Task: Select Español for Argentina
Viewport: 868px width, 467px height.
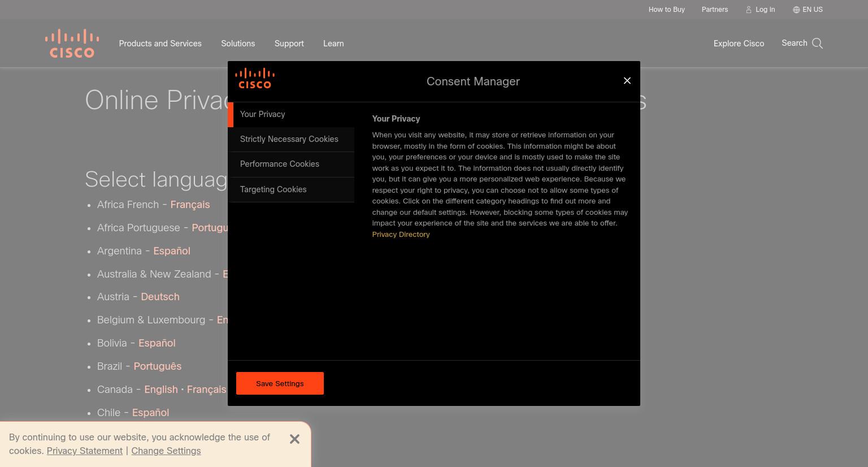Action: click(172, 251)
